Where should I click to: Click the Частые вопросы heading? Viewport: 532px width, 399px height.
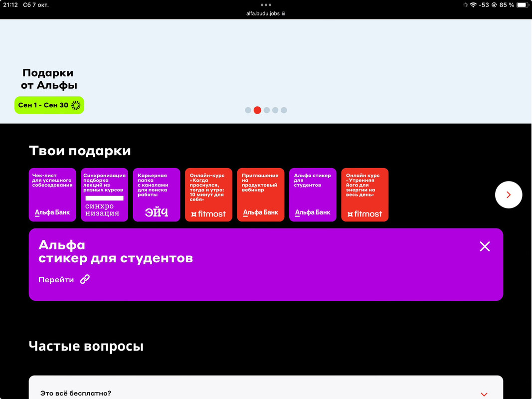pos(86,346)
